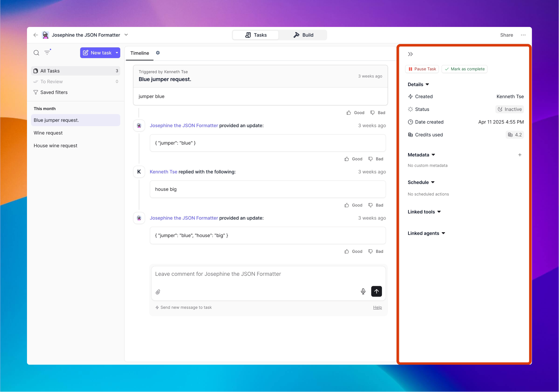The image size is (559, 392).
Task: Open the Wine request task
Action: [76, 133]
